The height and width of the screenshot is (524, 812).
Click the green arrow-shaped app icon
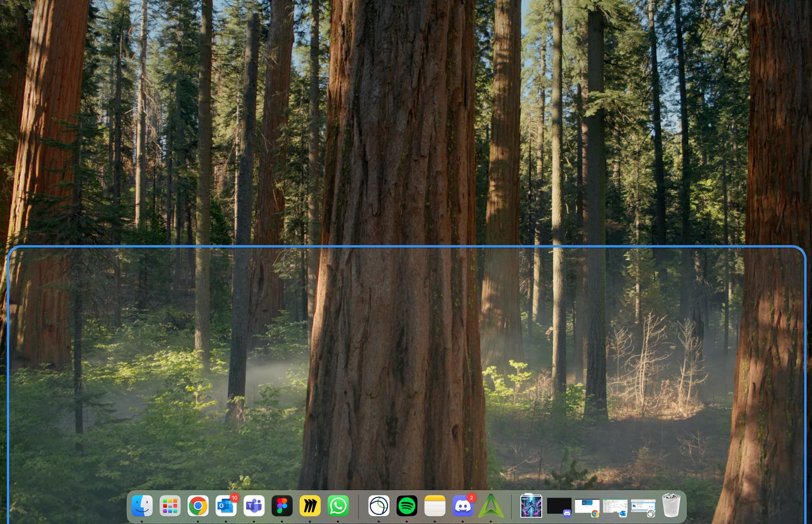[491, 506]
